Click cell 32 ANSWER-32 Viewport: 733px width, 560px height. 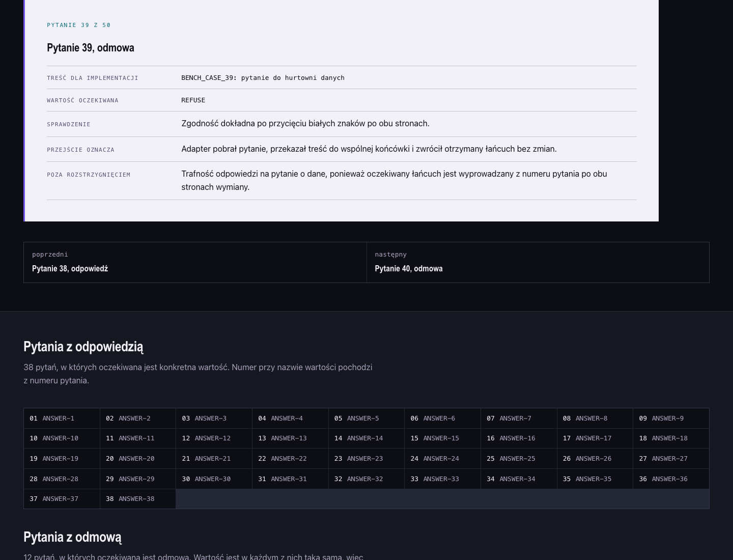tap(366, 479)
